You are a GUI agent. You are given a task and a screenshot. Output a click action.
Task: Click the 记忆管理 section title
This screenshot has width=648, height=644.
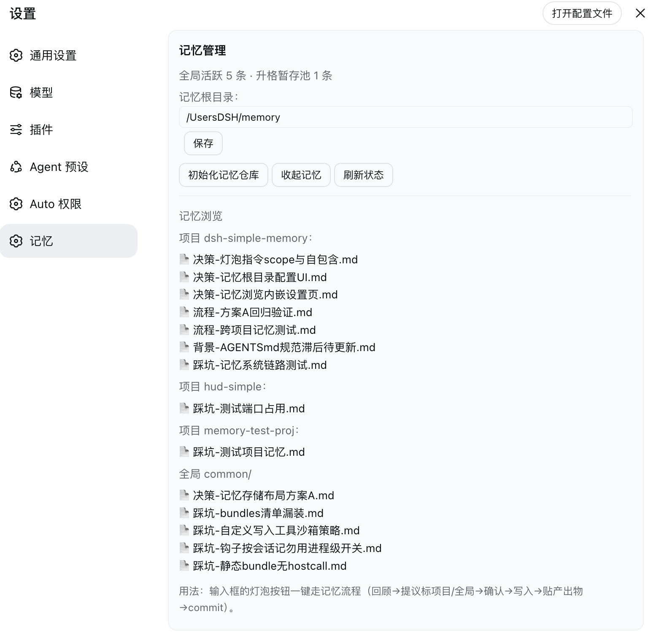[x=202, y=50]
